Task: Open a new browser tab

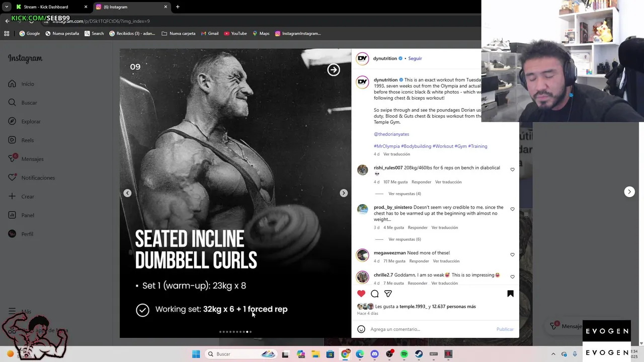Action: pyautogui.click(x=178, y=7)
